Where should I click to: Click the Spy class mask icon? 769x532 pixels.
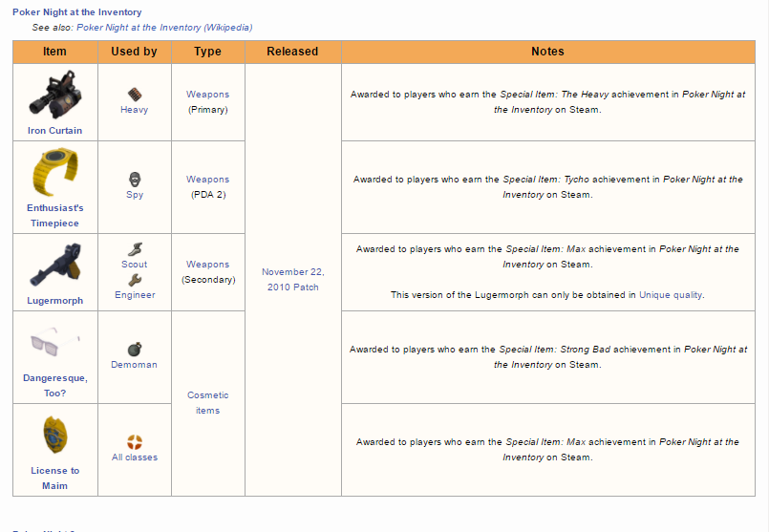coord(135,179)
